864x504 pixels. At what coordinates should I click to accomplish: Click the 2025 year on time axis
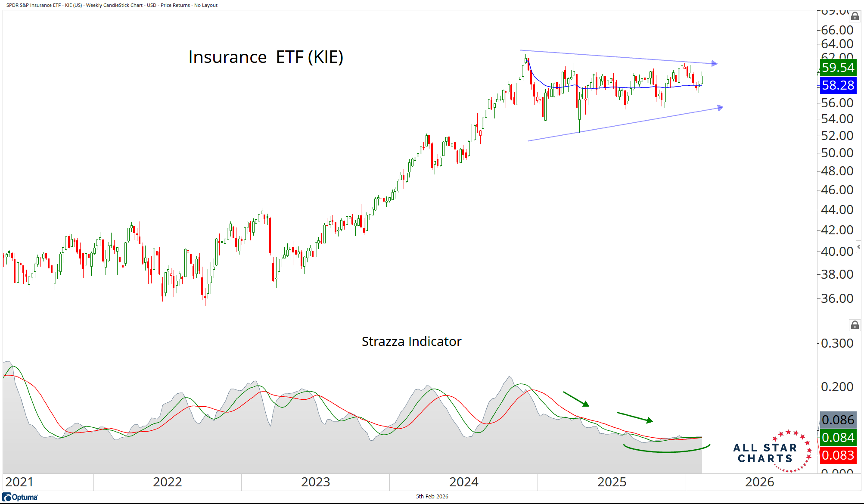tap(612, 482)
